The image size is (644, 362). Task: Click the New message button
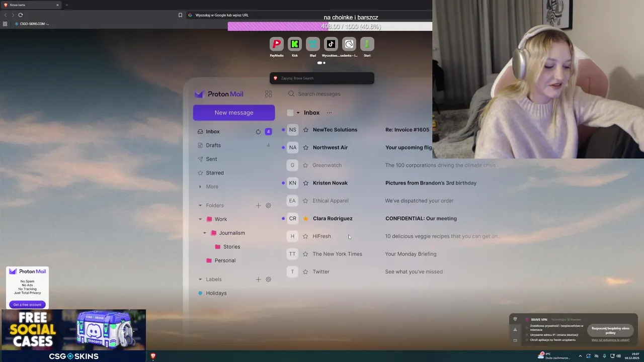(234, 113)
